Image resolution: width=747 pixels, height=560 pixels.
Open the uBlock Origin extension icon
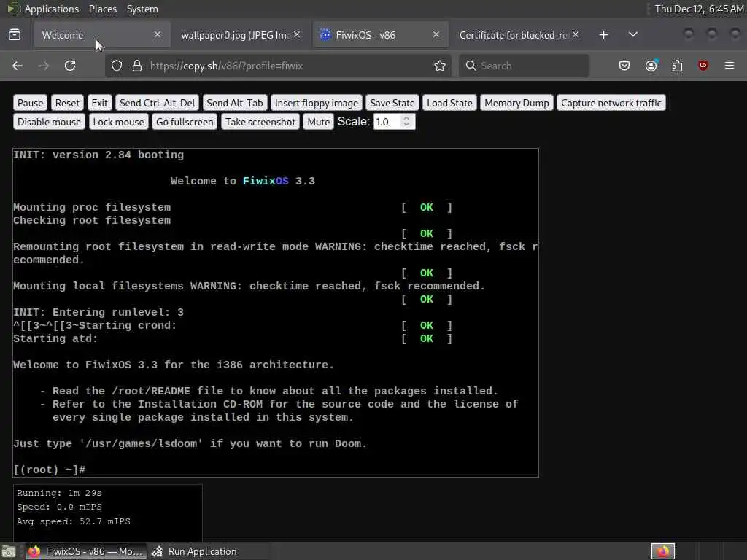pos(703,66)
